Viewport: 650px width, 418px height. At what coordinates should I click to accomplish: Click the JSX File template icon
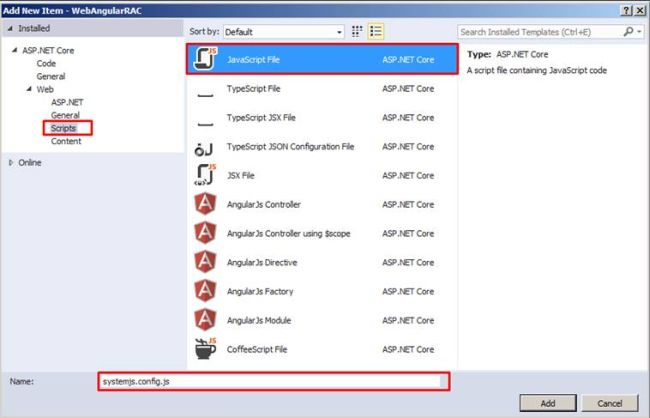pyautogui.click(x=206, y=175)
